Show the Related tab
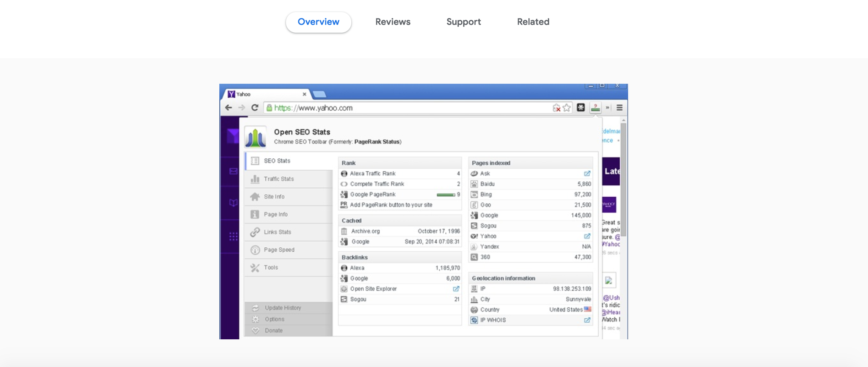The height and width of the screenshot is (367, 868). point(533,22)
